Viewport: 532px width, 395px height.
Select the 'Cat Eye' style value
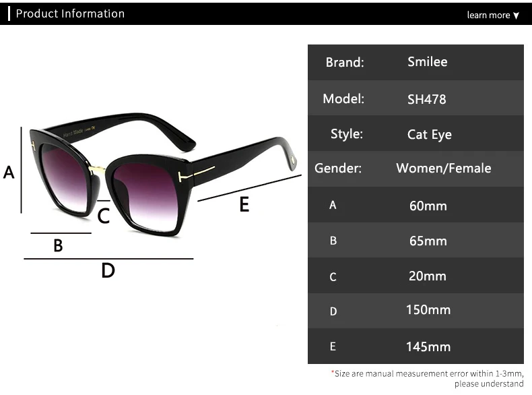(x=429, y=135)
